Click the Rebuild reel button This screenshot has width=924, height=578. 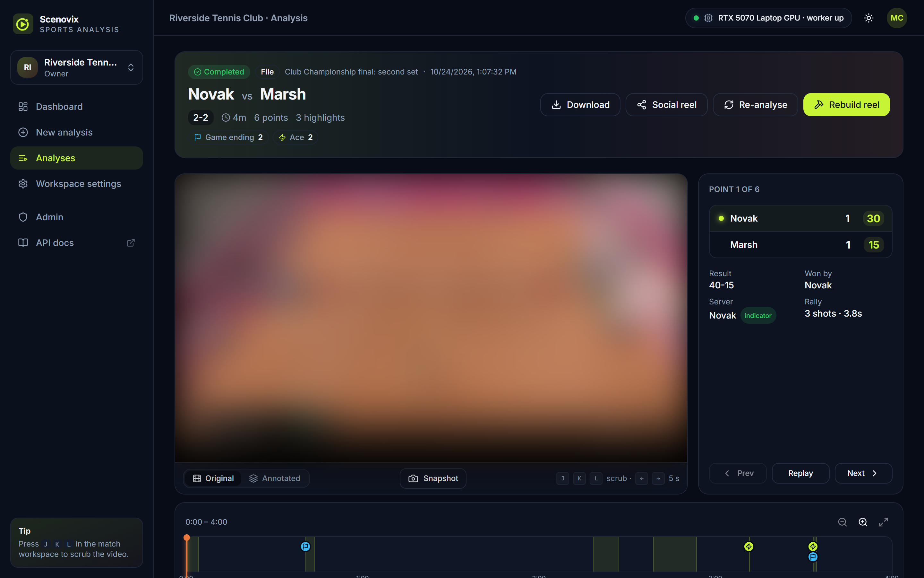click(846, 105)
